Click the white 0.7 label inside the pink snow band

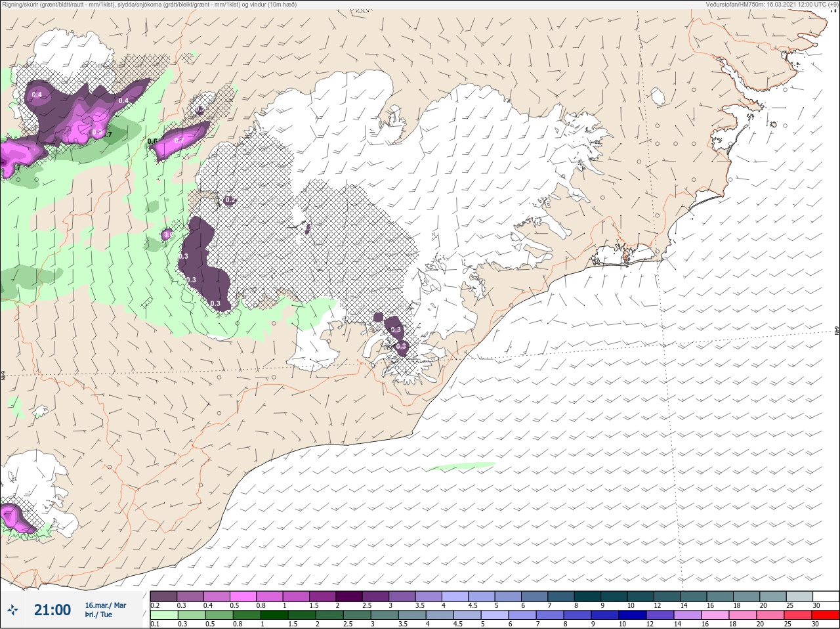click(178, 140)
